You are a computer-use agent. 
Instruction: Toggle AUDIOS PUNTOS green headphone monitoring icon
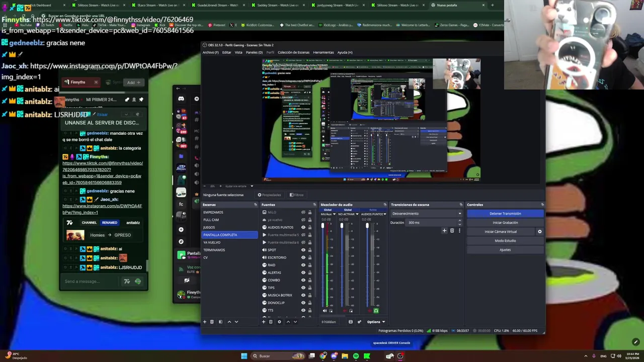[x=376, y=311]
